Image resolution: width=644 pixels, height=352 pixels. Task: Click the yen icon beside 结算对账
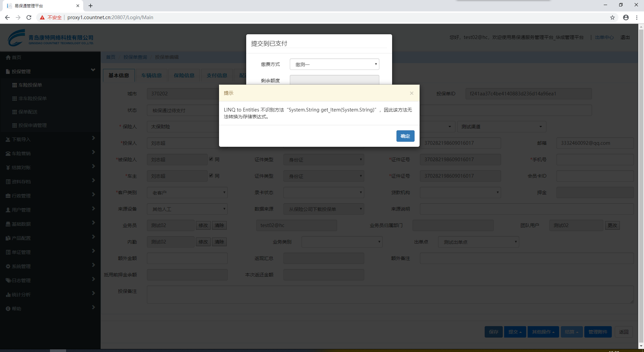[8, 168]
